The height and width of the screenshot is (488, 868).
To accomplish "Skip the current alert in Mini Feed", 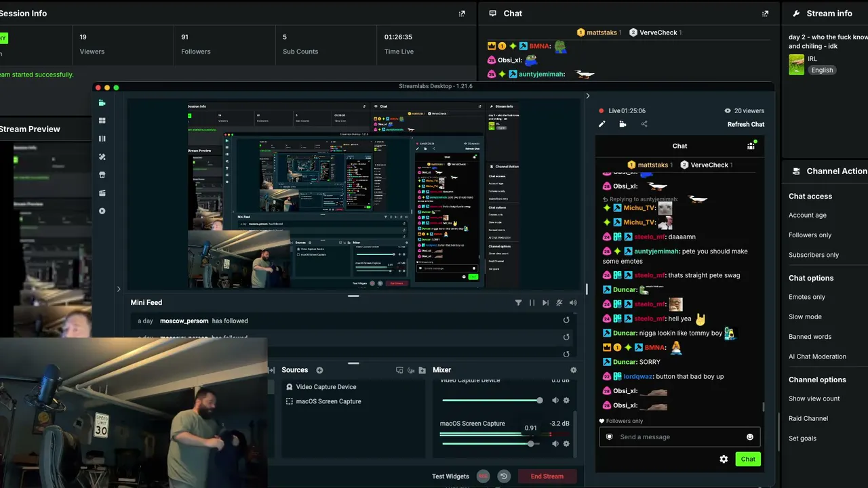I will tap(546, 303).
